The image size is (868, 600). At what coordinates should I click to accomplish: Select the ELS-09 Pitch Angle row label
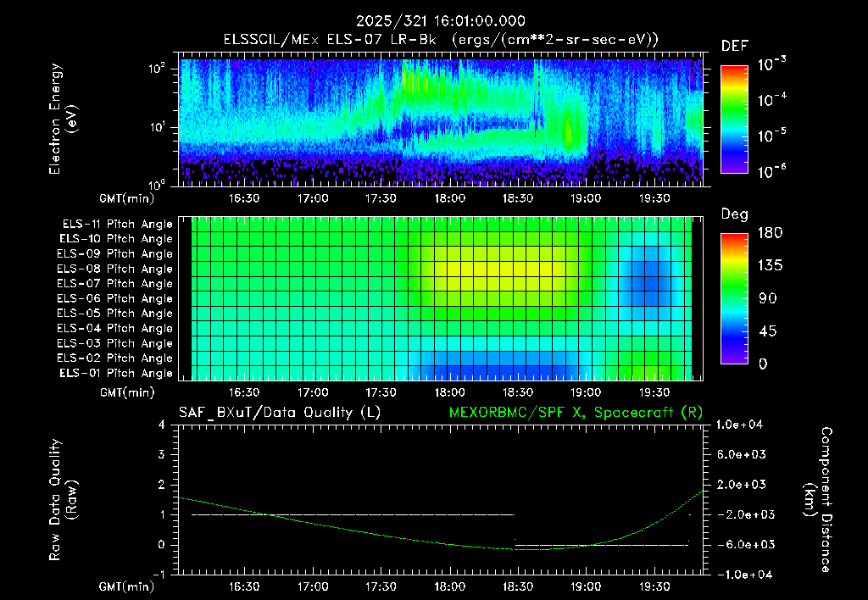click(x=115, y=254)
